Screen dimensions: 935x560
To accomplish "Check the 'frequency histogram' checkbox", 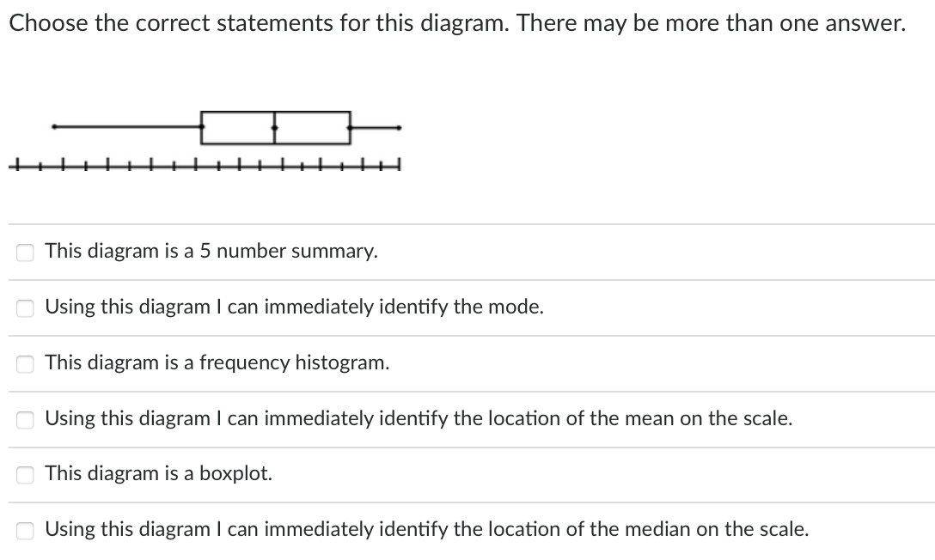I will 25,363.
